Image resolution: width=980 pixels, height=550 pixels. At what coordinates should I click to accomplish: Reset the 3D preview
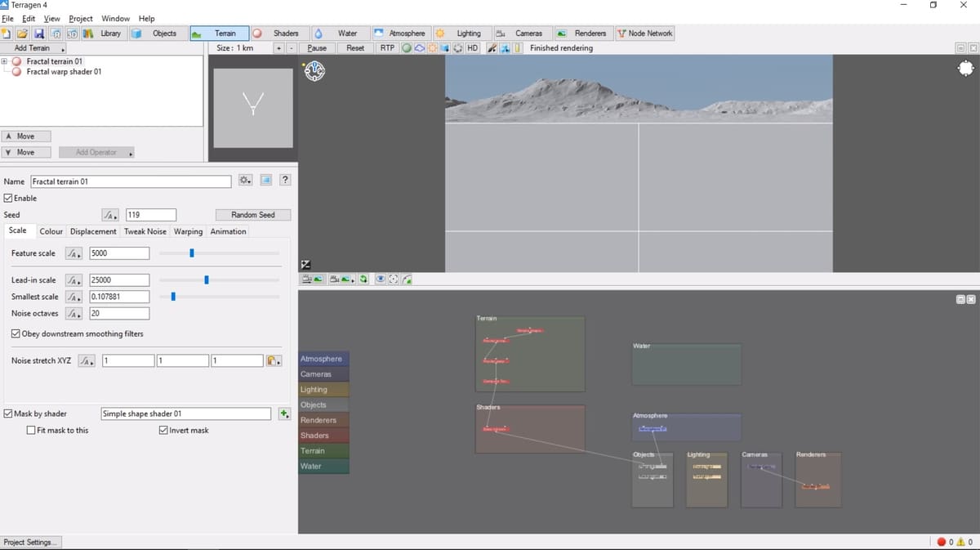pyautogui.click(x=355, y=48)
